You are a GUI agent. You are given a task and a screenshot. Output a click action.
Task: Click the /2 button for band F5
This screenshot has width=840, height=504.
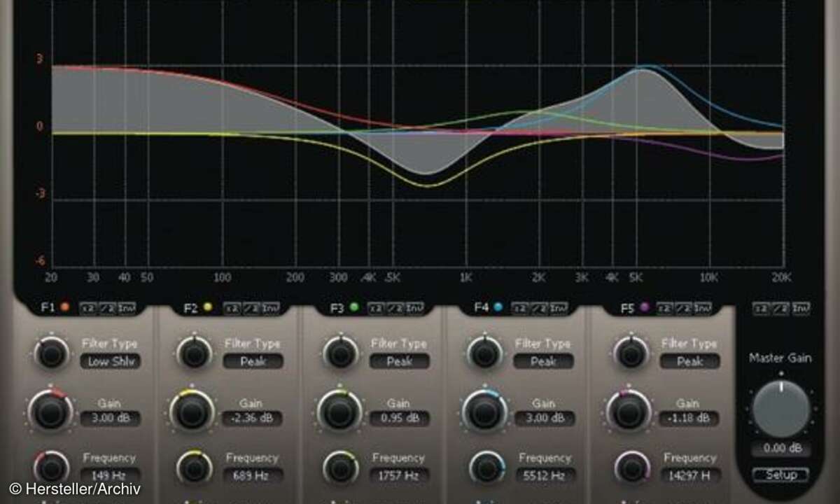tap(684, 308)
